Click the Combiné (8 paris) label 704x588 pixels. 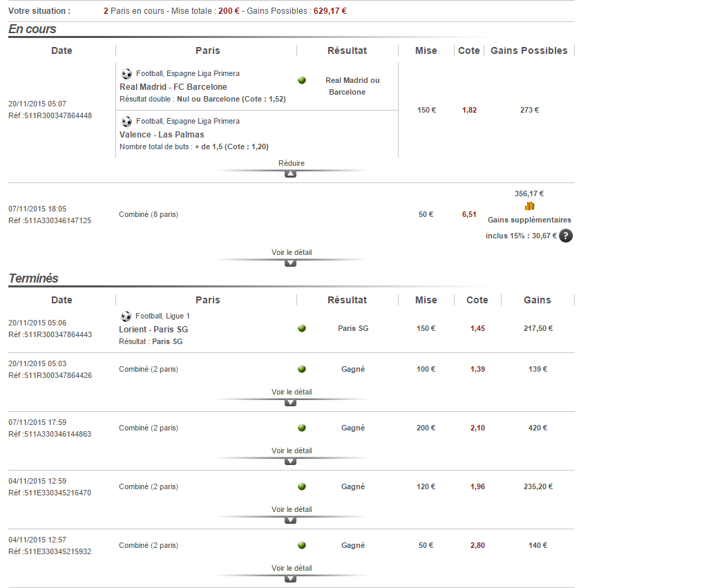[149, 214]
